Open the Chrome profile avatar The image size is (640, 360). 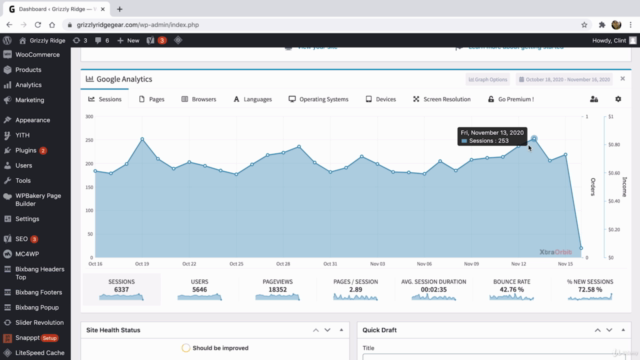(616, 25)
